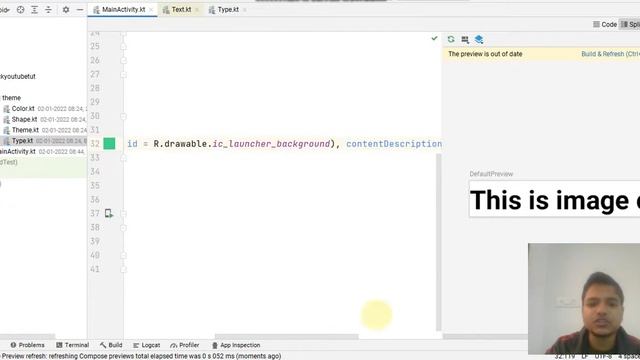This screenshot has width=640, height=360.
Task: Click 'The preview is out of date' message
Action: (485, 54)
